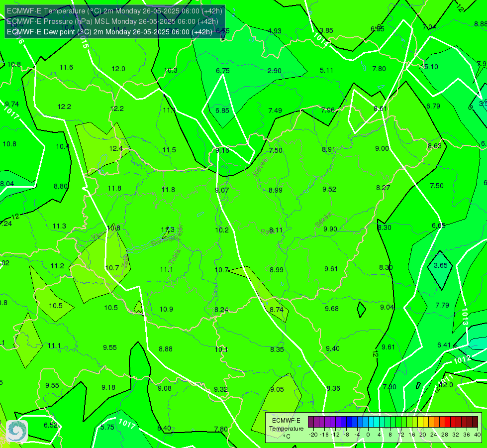Click the 9.00 temperature value
The image size is (487, 448).
pos(382,149)
